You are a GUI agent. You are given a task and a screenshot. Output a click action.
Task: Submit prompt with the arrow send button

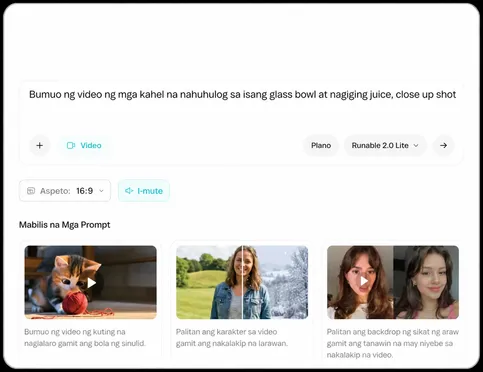tap(443, 145)
